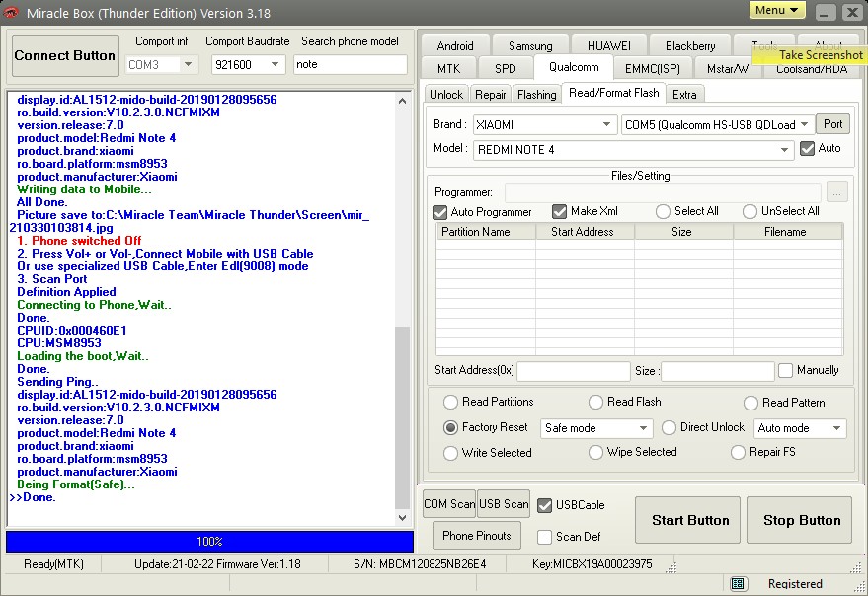
Task: Open the Flashing sub-tab
Action: (537, 95)
